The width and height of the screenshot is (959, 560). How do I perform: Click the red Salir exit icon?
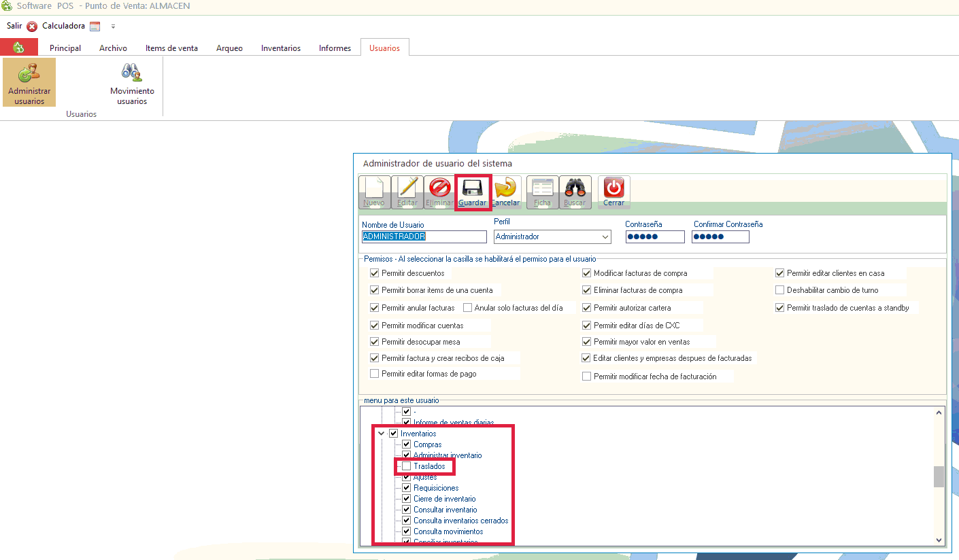[32, 27]
